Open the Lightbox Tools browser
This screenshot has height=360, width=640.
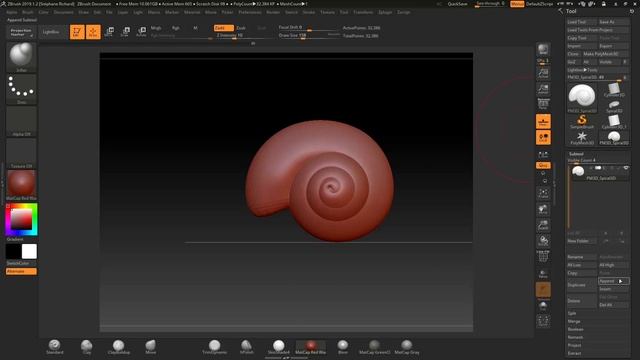click(x=597, y=70)
